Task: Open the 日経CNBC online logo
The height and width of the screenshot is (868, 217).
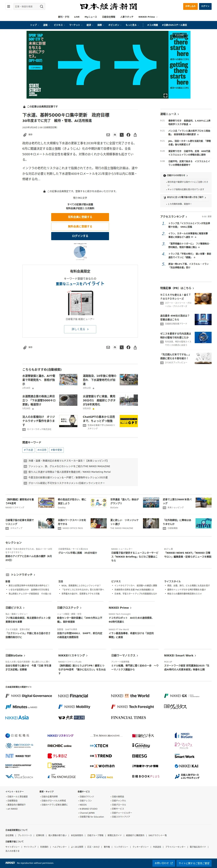Action: coord(59,746)
